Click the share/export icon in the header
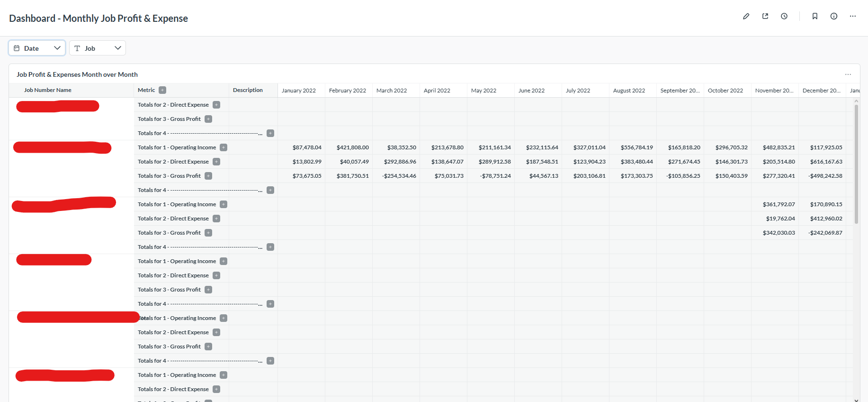 [x=765, y=16]
